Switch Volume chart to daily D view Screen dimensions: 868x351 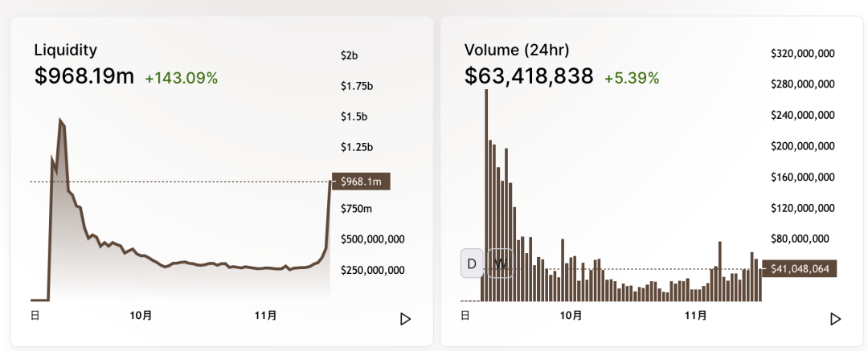(x=473, y=263)
